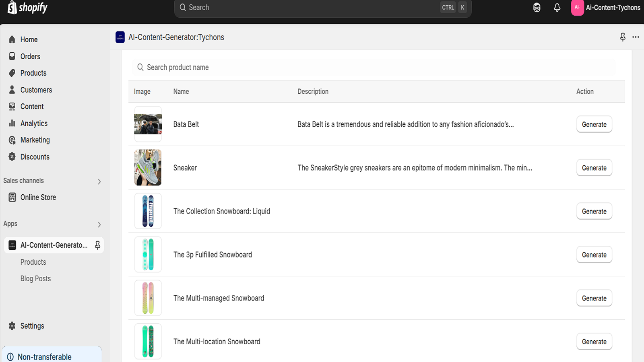Click the Orders inbox icon

[12, 56]
